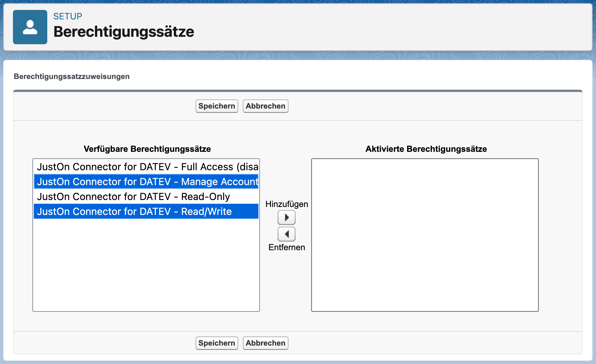This screenshot has height=364, width=596.
Task: Click the Verfügbare Berechtigungssätze column heading
Action: (x=147, y=149)
